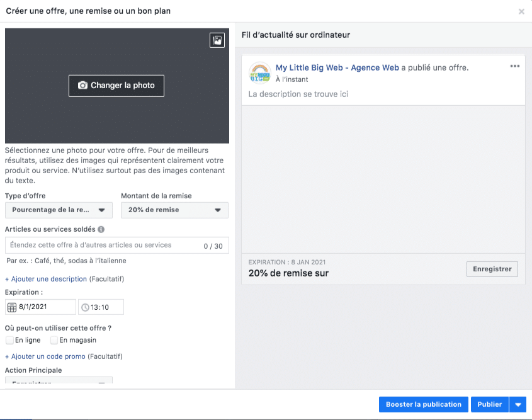Image resolution: width=532 pixels, height=420 pixels.
Task: Click the clock icon for expiration time
Action: [x=86, y=307]
